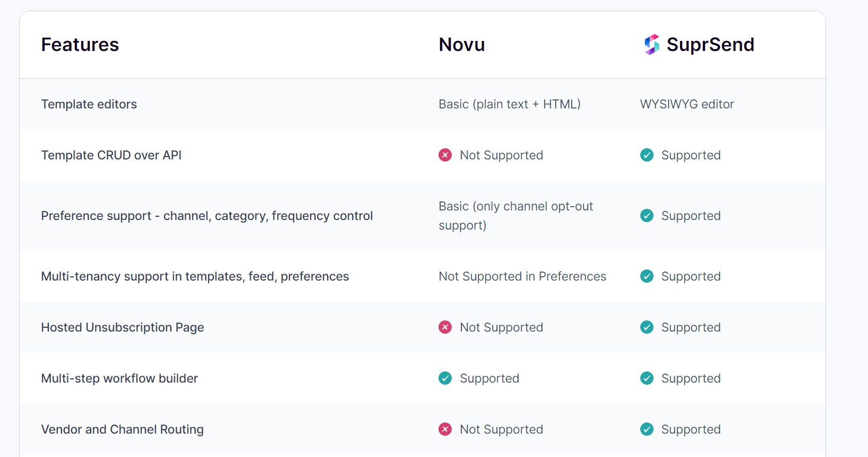Click the Multi-step workflow builder label
868x457 pixels.
point(119,378)
